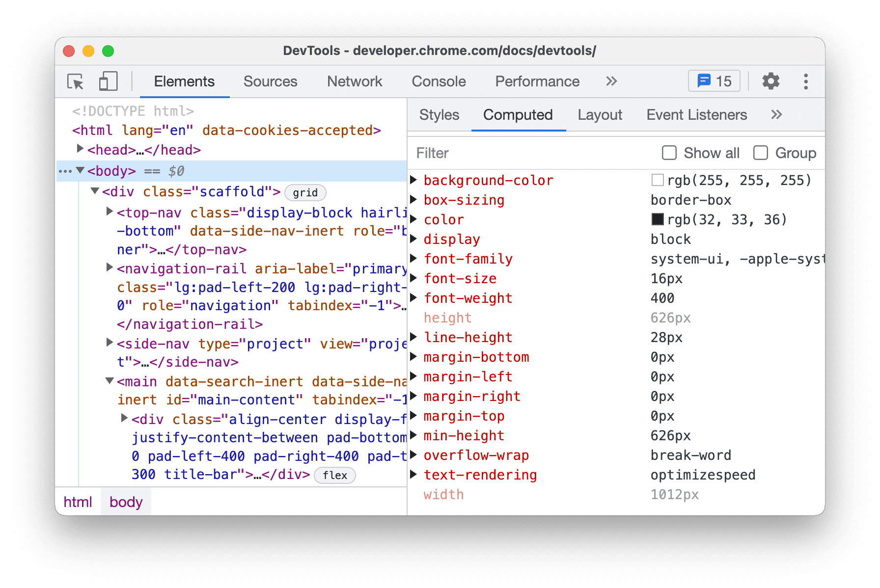
Task: Expand the font-family computed property
Action: [x=414, y=259]
